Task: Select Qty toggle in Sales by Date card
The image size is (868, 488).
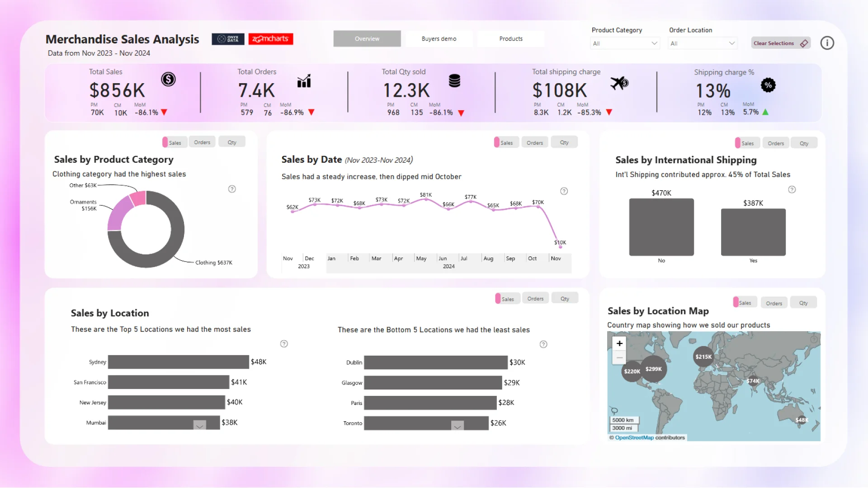Action: (x=564, y=142)
